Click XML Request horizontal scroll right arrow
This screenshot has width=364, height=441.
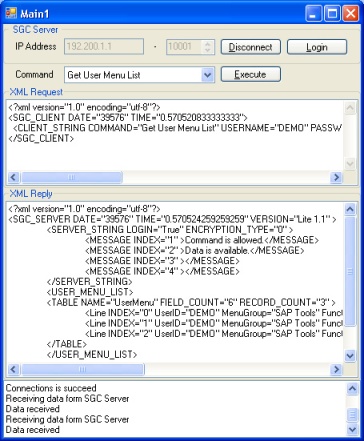pyautogui.click(x=336, y=177)
